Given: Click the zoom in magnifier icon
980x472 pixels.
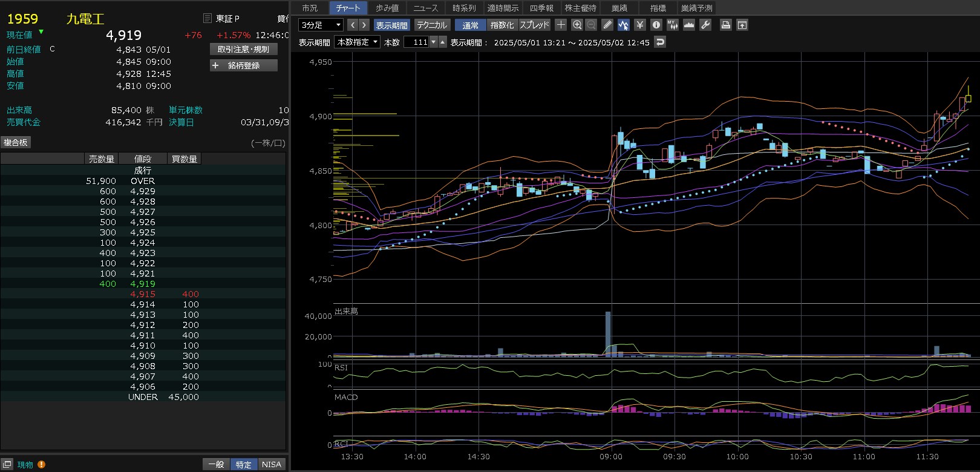Looking at the screenshot, I should [x=577, y=25].
